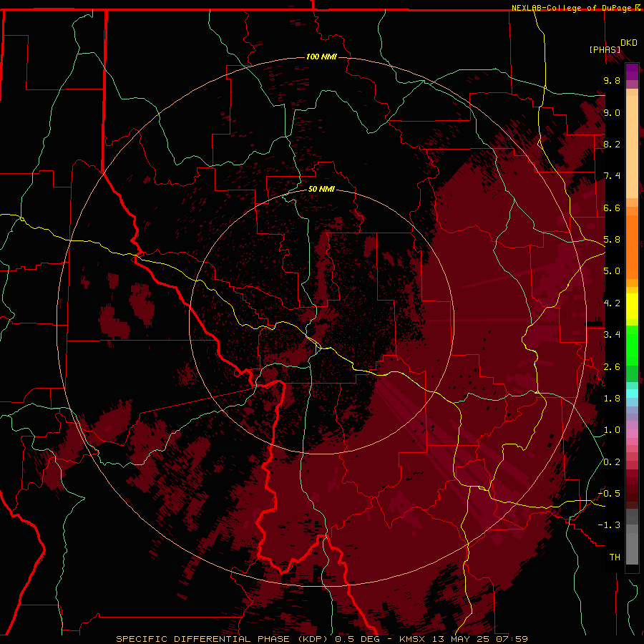Viewport: 644px width, 644px height.
Task: Click the "TH" threshold label on the scale
Action: click(615, 557)
